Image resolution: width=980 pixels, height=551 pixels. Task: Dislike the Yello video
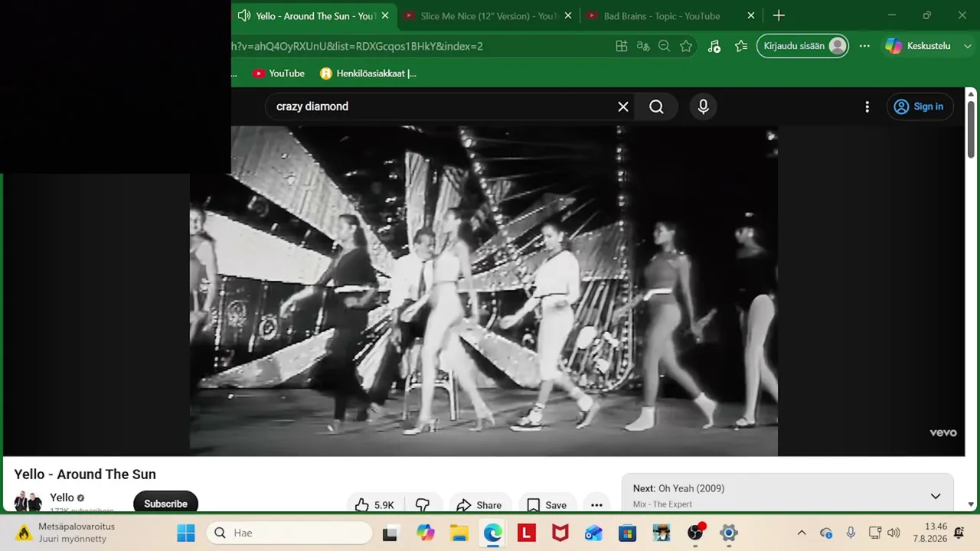pyautogui.click(x=423, y=505)
